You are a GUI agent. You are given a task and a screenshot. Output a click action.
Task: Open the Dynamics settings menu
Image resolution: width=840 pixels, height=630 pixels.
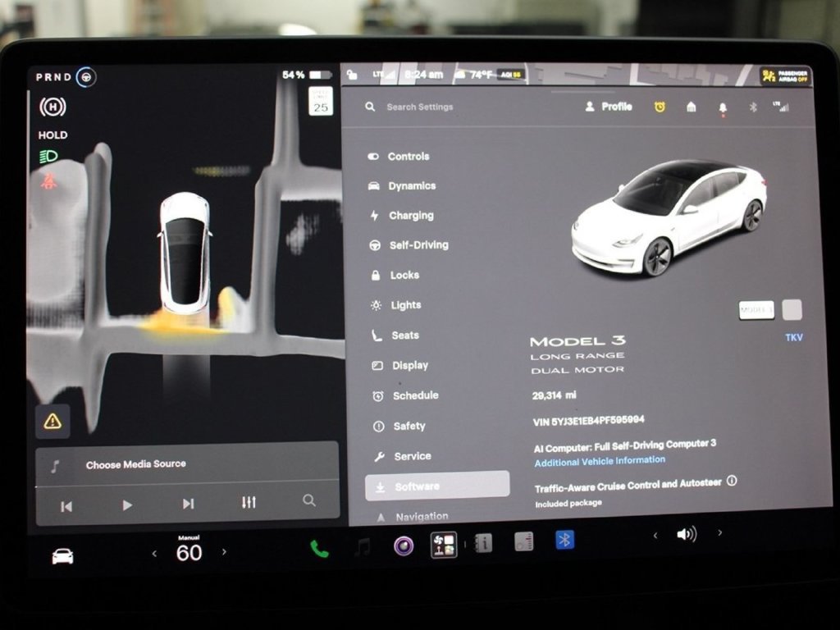pos(402,186)
